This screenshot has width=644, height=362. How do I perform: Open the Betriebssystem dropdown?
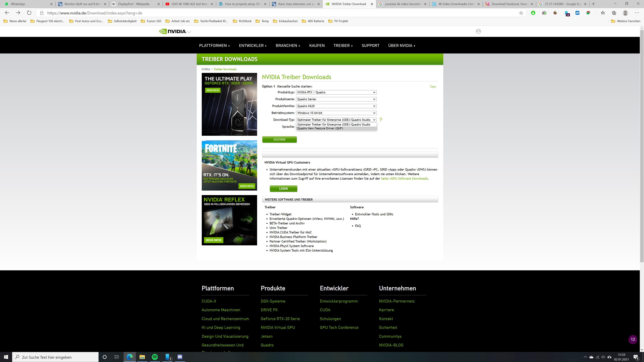336,113
